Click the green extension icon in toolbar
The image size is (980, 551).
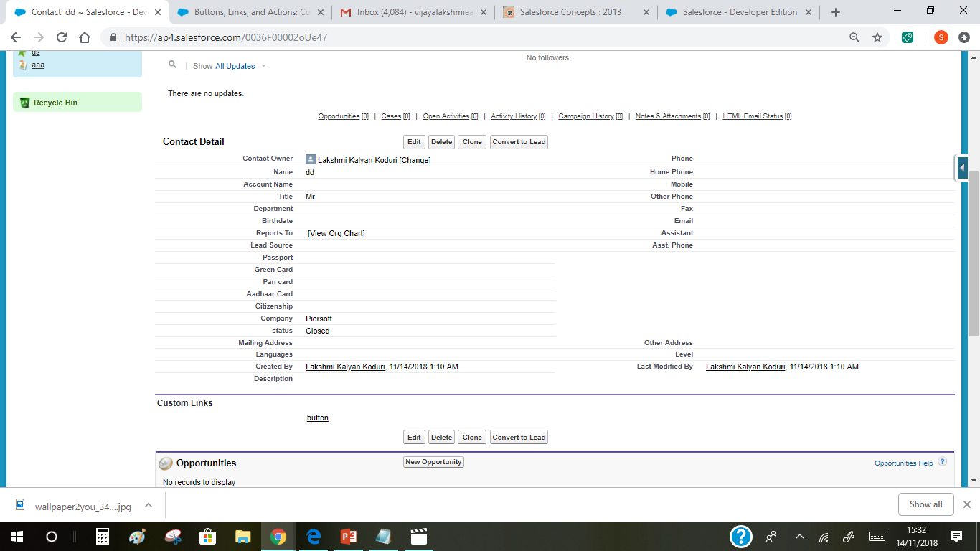tap(908, 37)
